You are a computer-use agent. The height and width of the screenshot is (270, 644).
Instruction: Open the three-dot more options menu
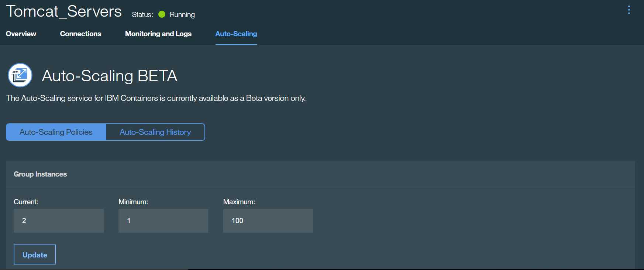coord(629,10)
